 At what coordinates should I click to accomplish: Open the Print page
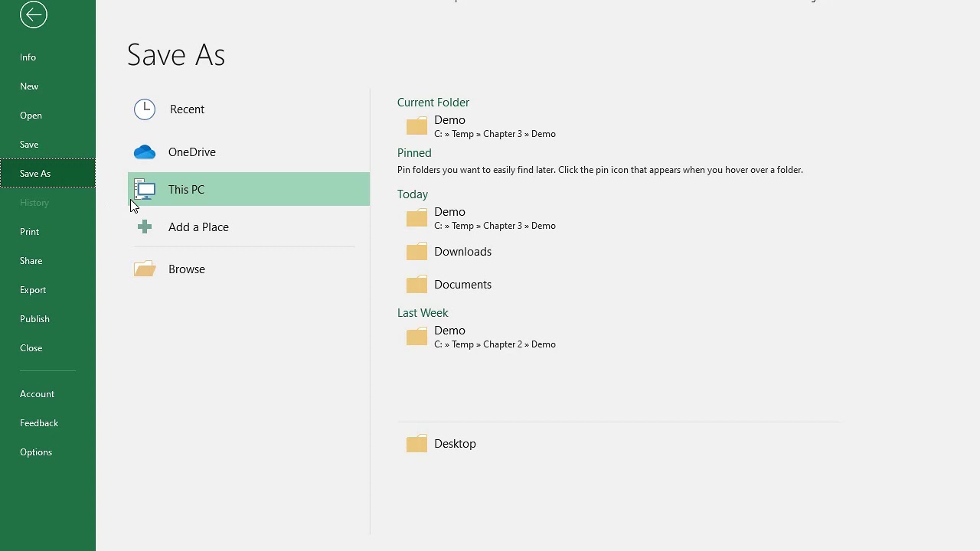pyautogui.click(x=47, y=232)
